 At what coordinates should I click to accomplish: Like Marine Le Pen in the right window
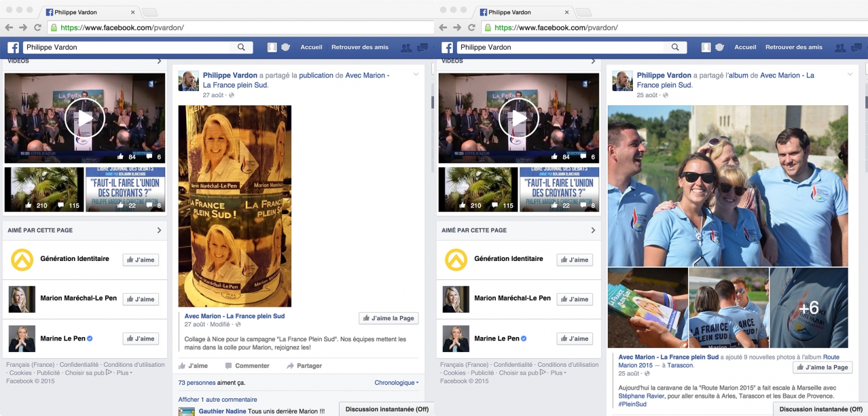pyautogui.click(x=575, y=339)
